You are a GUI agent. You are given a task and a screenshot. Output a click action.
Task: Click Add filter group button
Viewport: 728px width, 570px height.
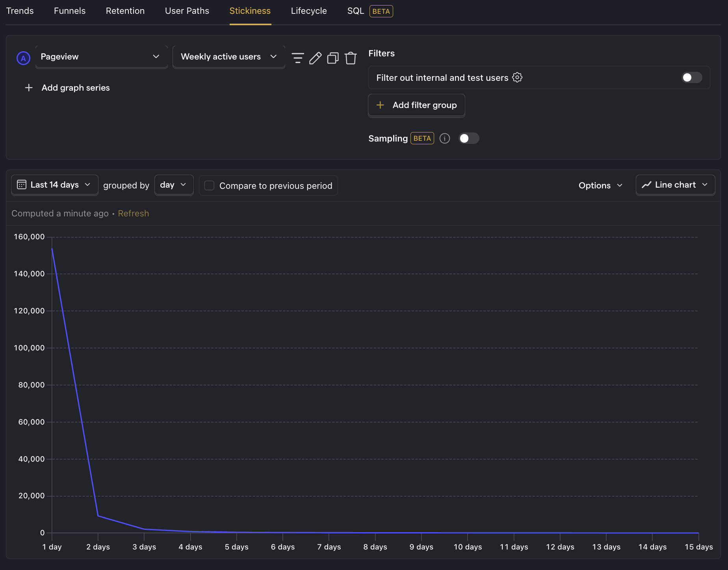coord(416,105)
